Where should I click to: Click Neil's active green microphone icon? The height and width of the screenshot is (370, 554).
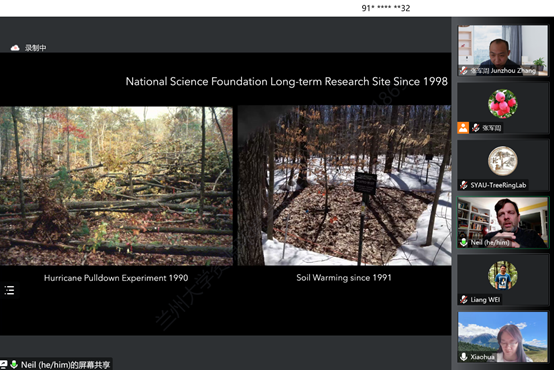pyautogui.click(x=464, y=242)
